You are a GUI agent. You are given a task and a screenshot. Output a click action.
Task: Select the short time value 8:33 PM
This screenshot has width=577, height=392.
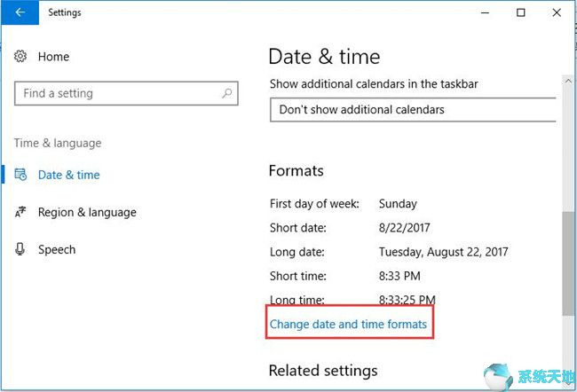(399, 276)
